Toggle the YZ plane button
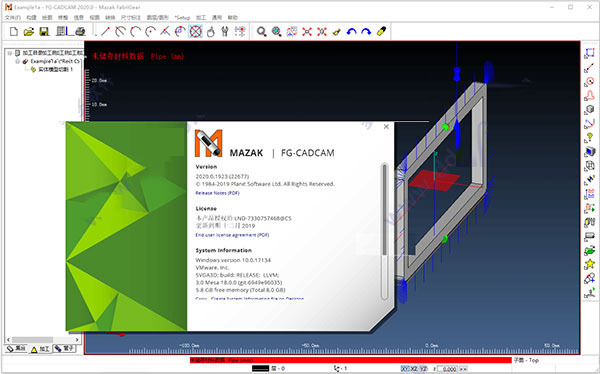This screenshot has width=600, height=374. pos(423,369)
